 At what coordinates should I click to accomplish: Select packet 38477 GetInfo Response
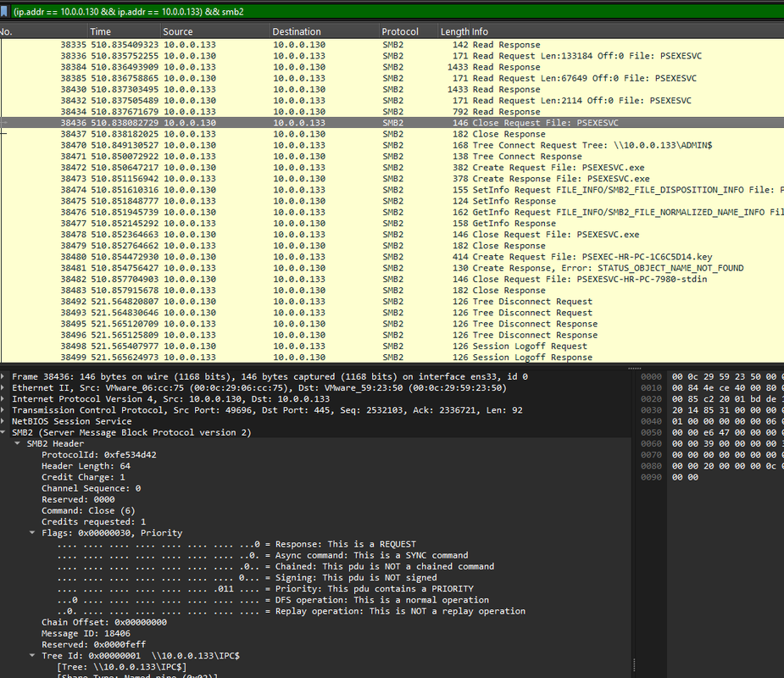click(x=392, y=223)
